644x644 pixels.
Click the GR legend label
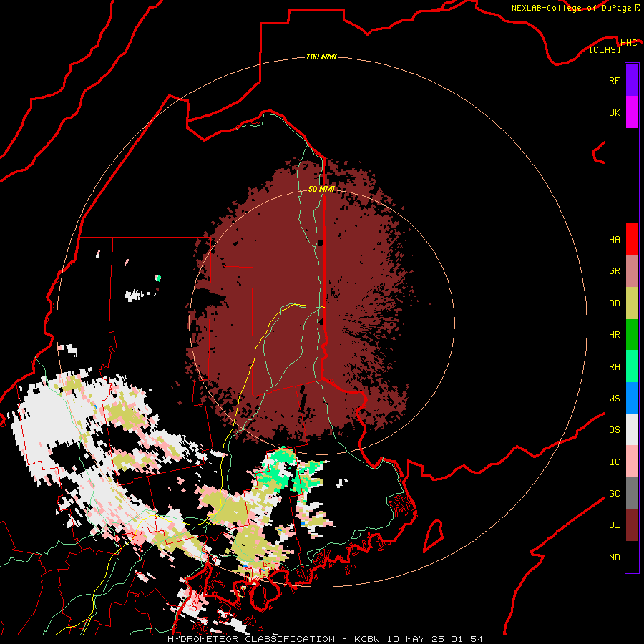(614, 271)
